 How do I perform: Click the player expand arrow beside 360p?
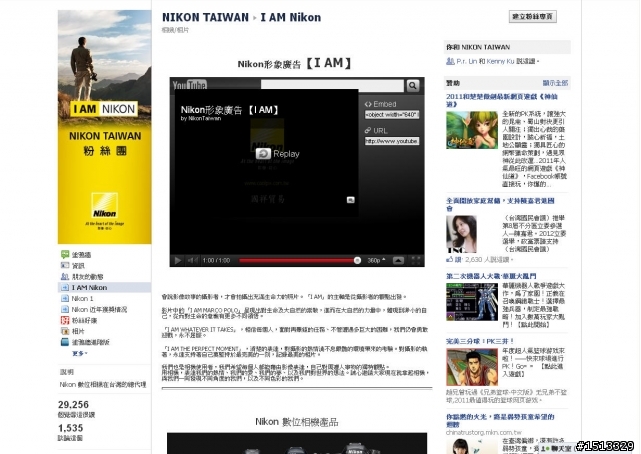tap(398, 260)
